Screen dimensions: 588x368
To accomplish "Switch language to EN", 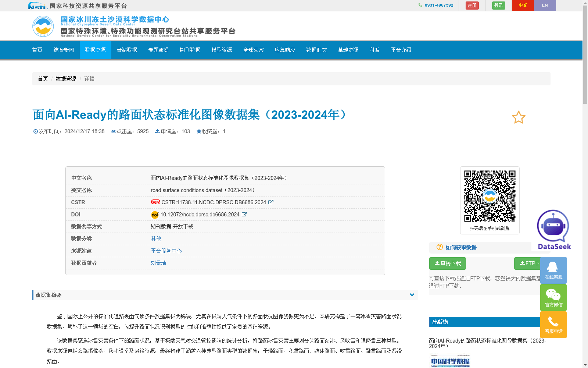I will (x=545, y=6).
